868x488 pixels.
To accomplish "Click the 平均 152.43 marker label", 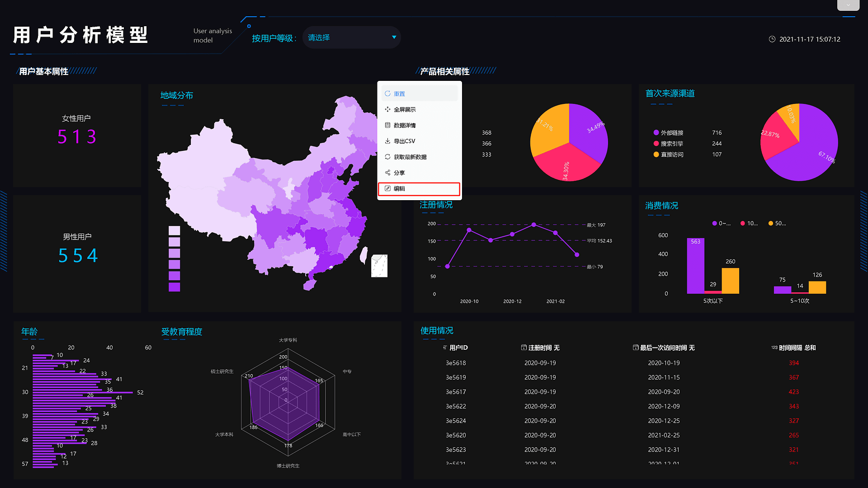I will pos(599,241).
